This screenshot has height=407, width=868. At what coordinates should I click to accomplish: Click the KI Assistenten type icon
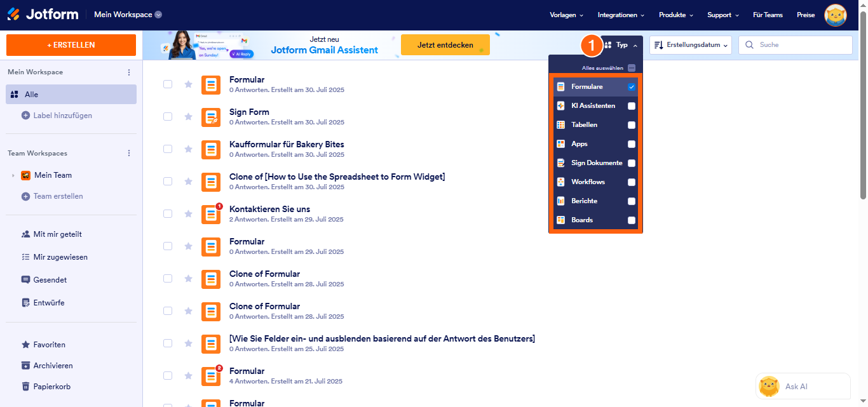point(560,105)
